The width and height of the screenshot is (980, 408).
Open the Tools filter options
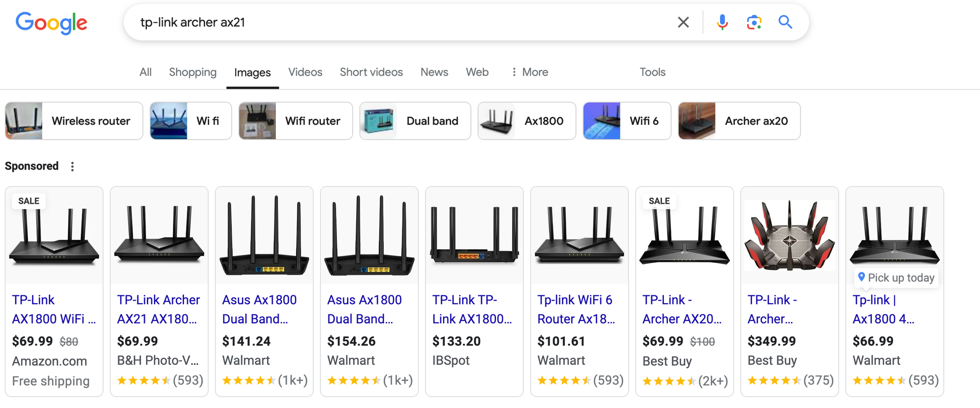tap(652, 72)
